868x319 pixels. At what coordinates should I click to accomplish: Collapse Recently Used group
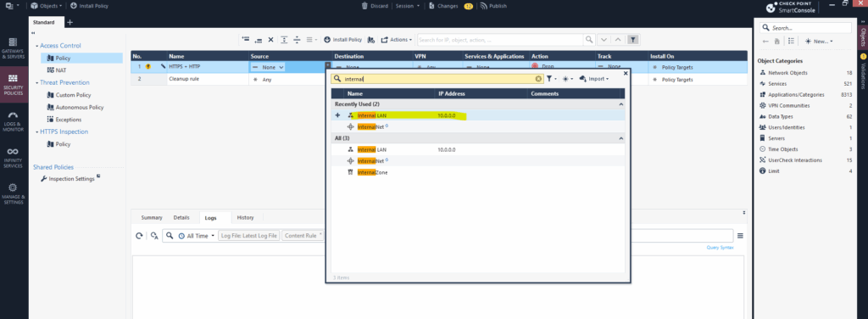pyautogui.click(x=620, y=104)
